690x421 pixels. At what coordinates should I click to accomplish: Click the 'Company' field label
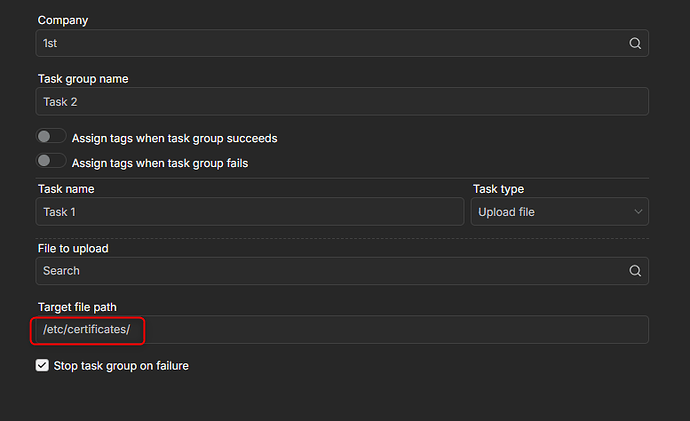[61, 20]
